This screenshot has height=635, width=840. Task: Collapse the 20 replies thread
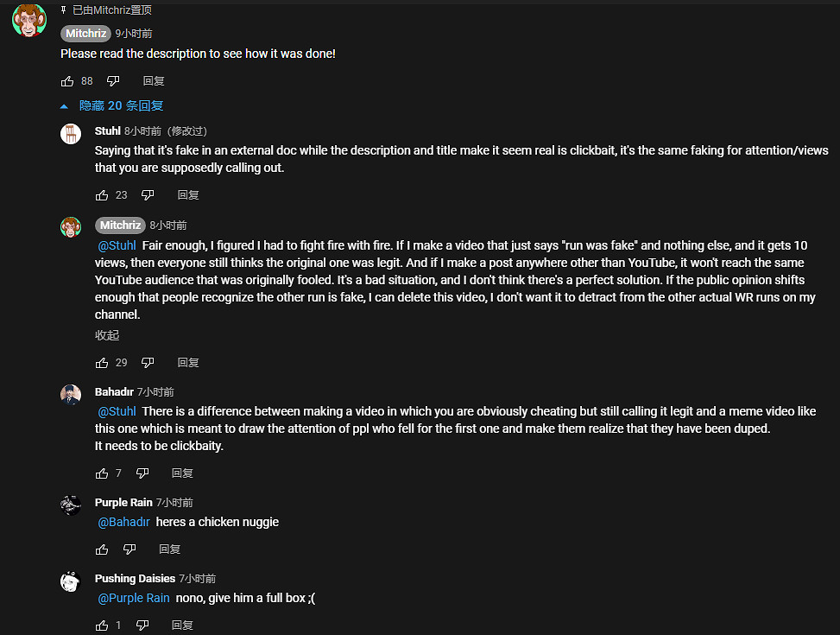pyautogui.click(x=112, y=105)
